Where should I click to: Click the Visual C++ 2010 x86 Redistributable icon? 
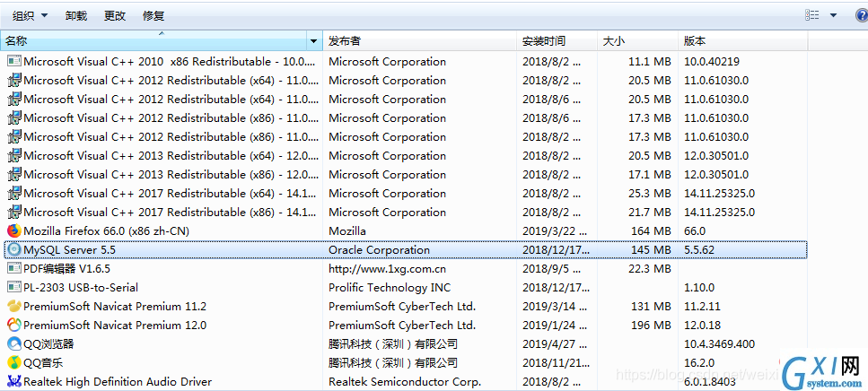13,61
